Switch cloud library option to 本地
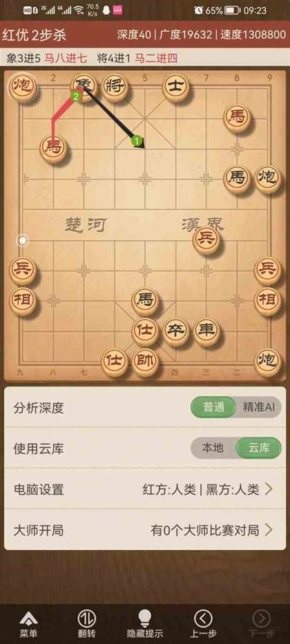 click(213, 448)
